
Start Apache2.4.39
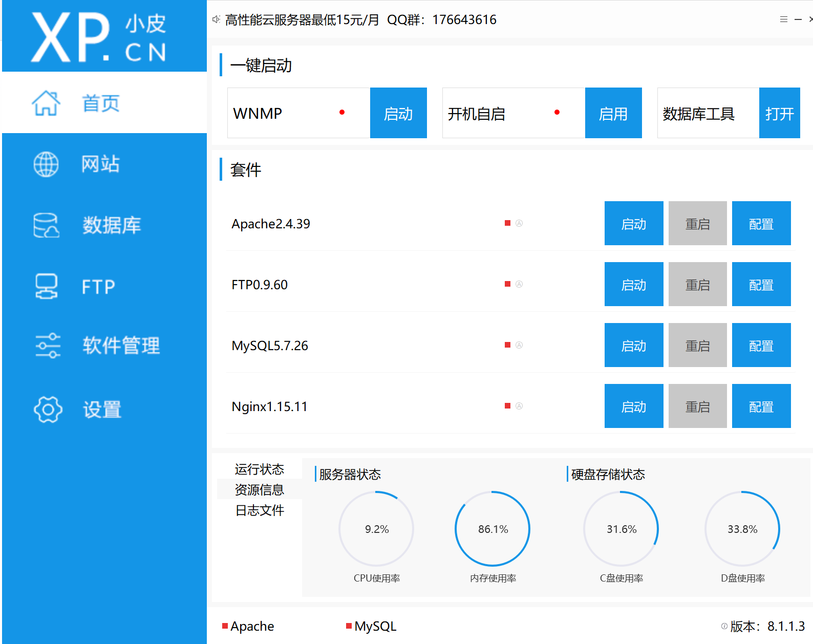tap(634, 223)
